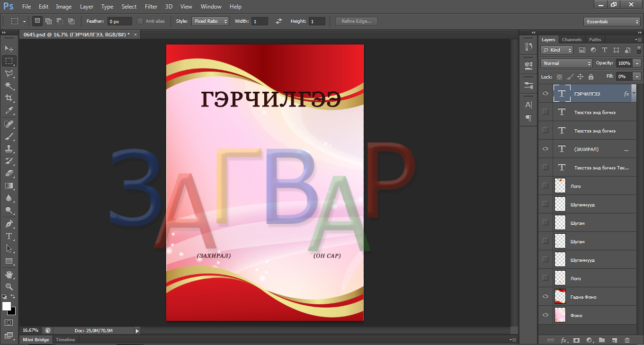Pick the Eyedropper tool
Image resolution: width=644 pixels, height=345 pixels.
click(9, 111)
